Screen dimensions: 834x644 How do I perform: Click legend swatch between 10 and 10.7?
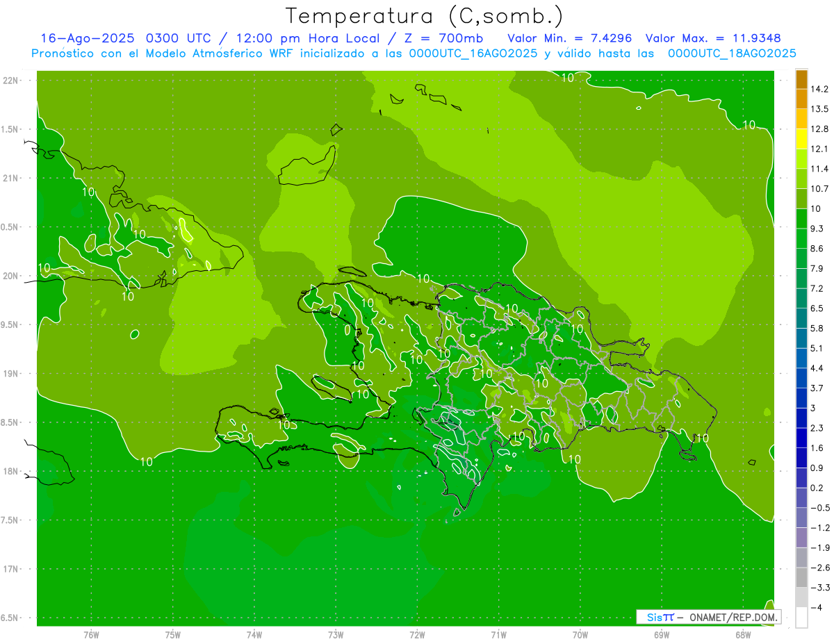pyautogui.click(x=801, y=198)
